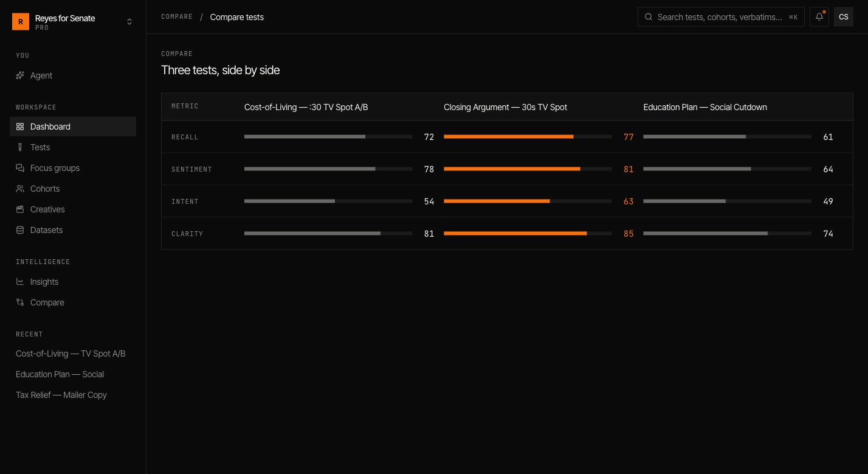Open Insights under Intelligence
The width and height of the screenshot is (868, 474).
73,282
